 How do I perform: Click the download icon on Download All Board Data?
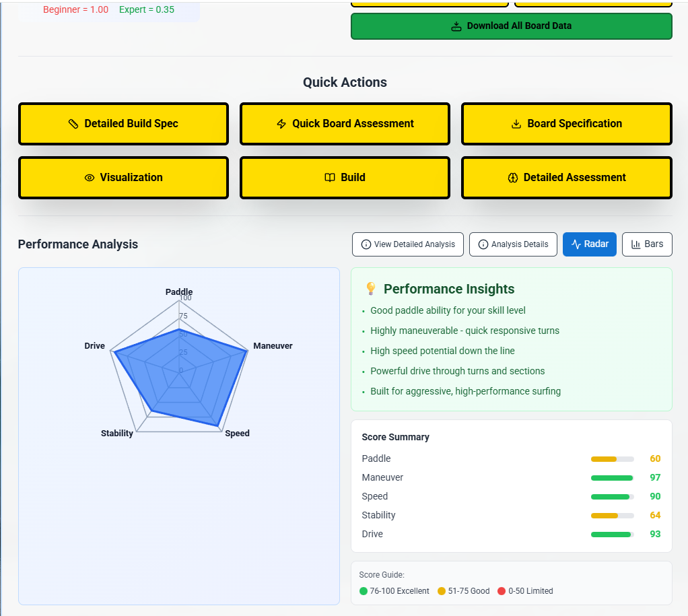click(x=456, y=26)
